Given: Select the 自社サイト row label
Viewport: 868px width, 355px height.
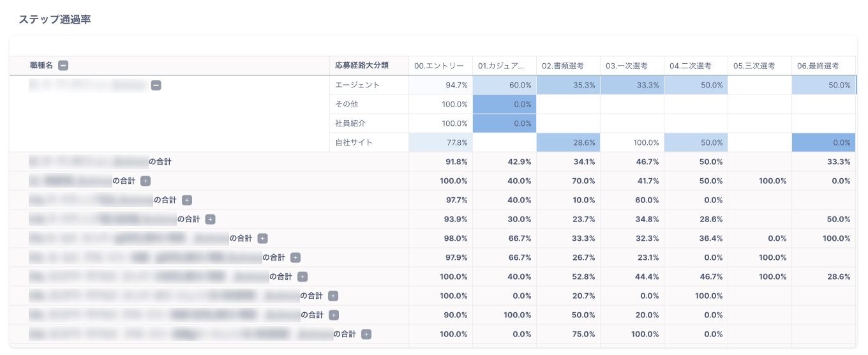Looking at the screenshot, I should pyautogui.click(x=354, y=142).
